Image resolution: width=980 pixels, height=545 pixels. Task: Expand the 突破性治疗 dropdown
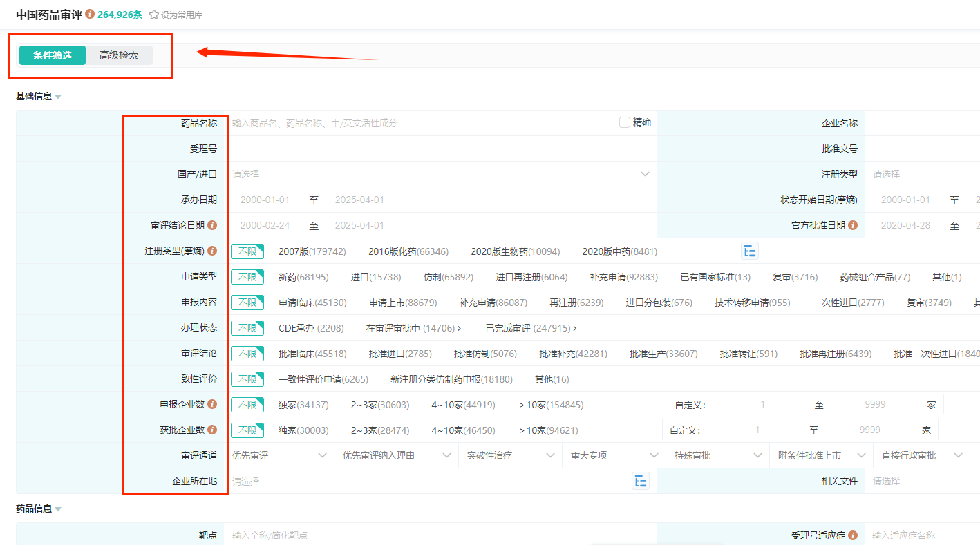point(510,455)
